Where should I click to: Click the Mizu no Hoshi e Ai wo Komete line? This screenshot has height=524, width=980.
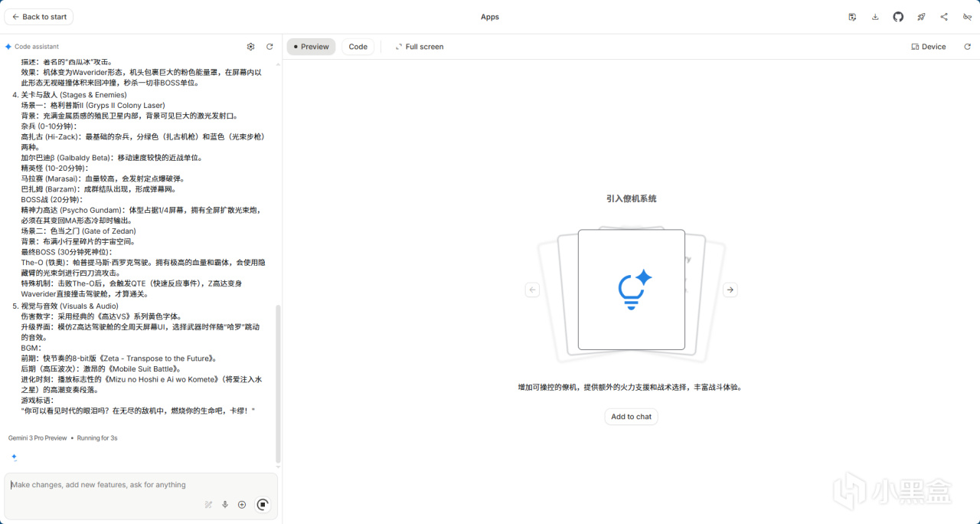pos(142,385)
